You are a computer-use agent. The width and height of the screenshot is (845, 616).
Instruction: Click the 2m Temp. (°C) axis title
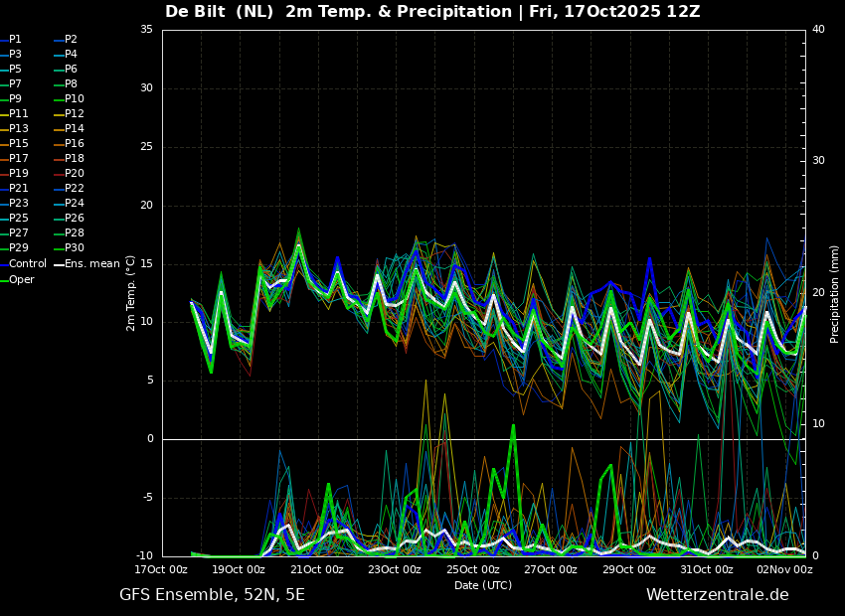(130, 293)
